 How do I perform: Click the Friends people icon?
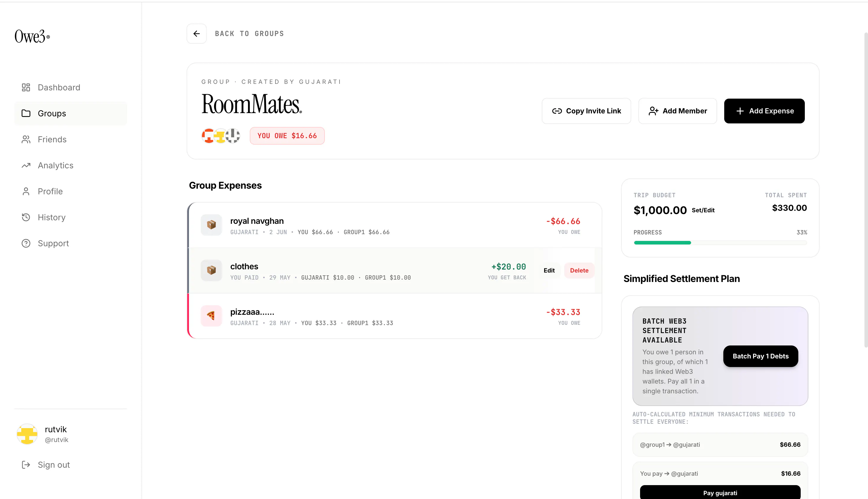click(26, 139)
